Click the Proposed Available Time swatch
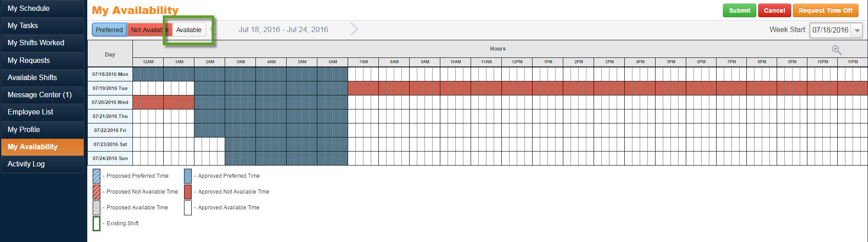Image resolution: width=868 pixels, height=242 pixels. click(97, 208)
